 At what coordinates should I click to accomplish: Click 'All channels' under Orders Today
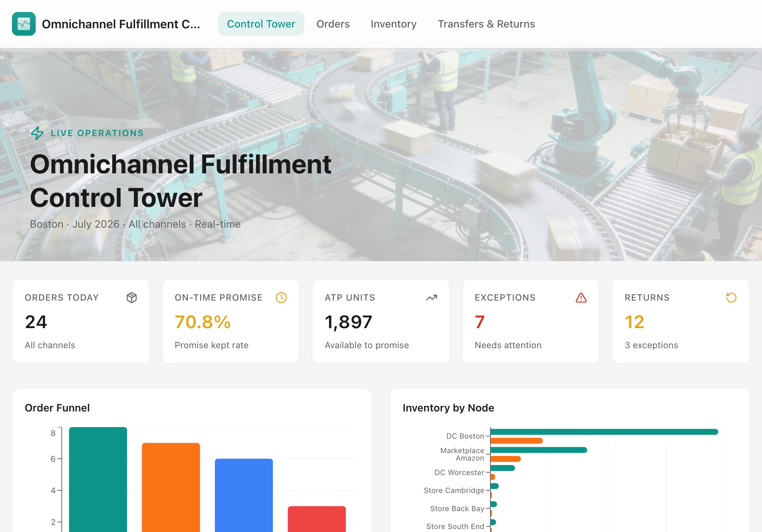click(50, 345)
